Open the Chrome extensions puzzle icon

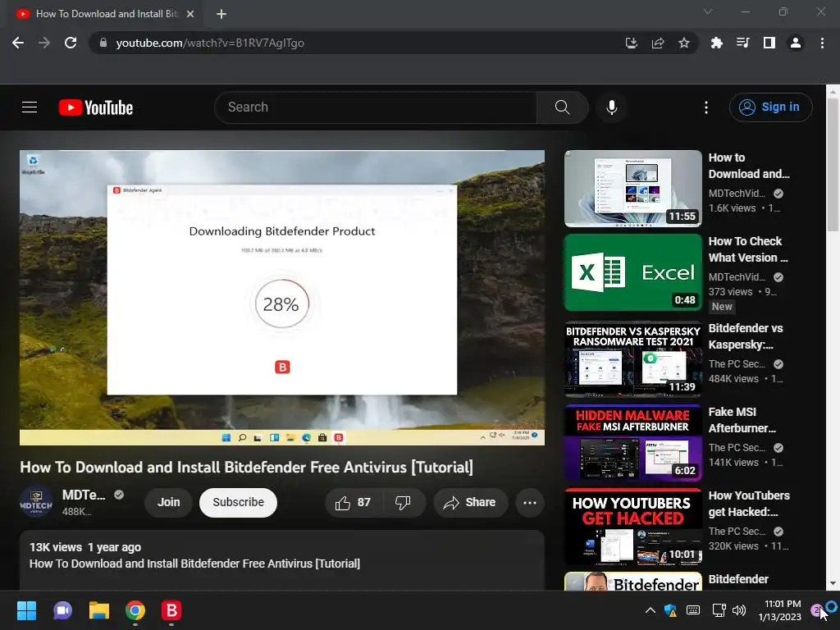(716, 43)
